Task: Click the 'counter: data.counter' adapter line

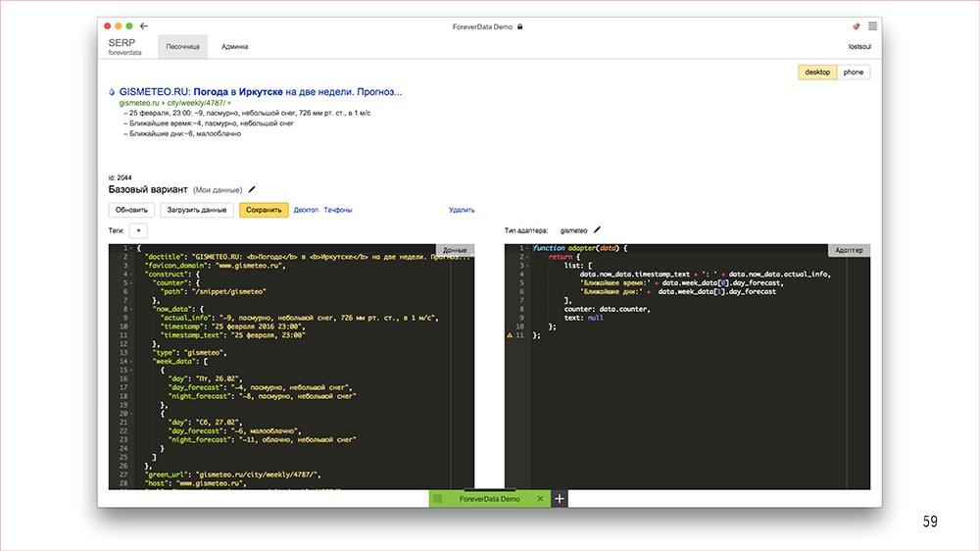Action: click(x=607, y=309)
